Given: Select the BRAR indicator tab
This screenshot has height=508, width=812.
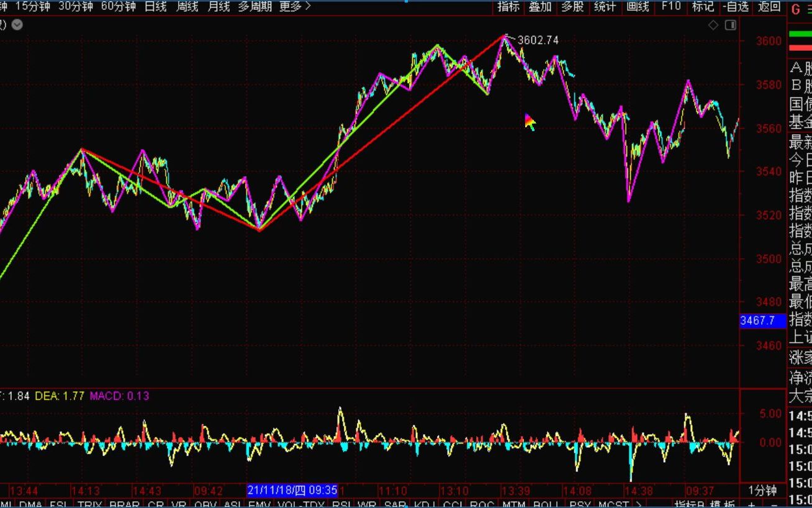Looking at the screenshot, I should coord(124,505).
